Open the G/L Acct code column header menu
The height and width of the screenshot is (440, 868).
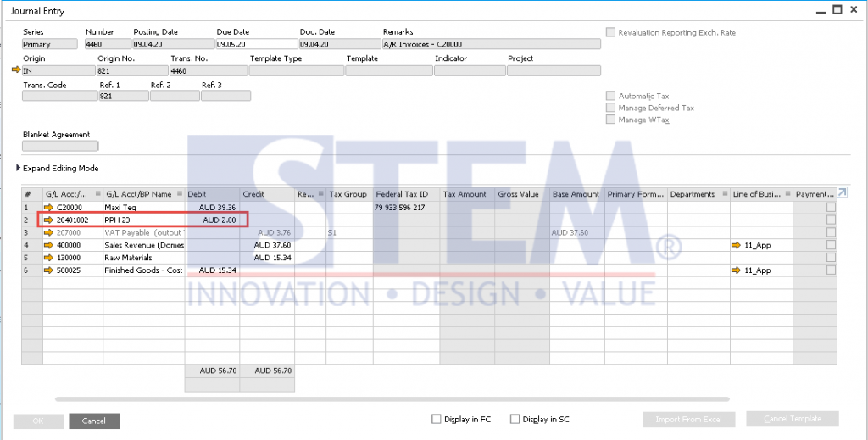(x=97, y=194)
